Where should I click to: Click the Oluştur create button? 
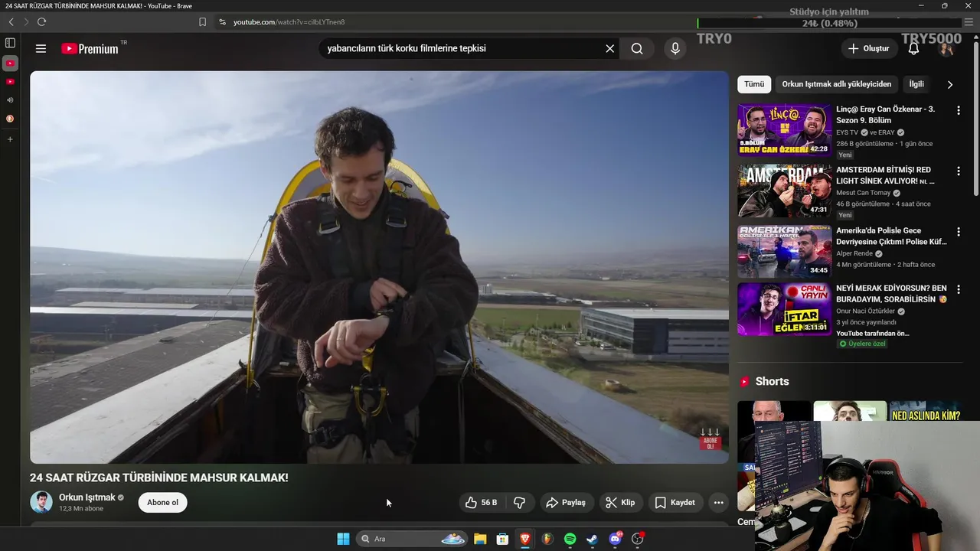(869, 48)
